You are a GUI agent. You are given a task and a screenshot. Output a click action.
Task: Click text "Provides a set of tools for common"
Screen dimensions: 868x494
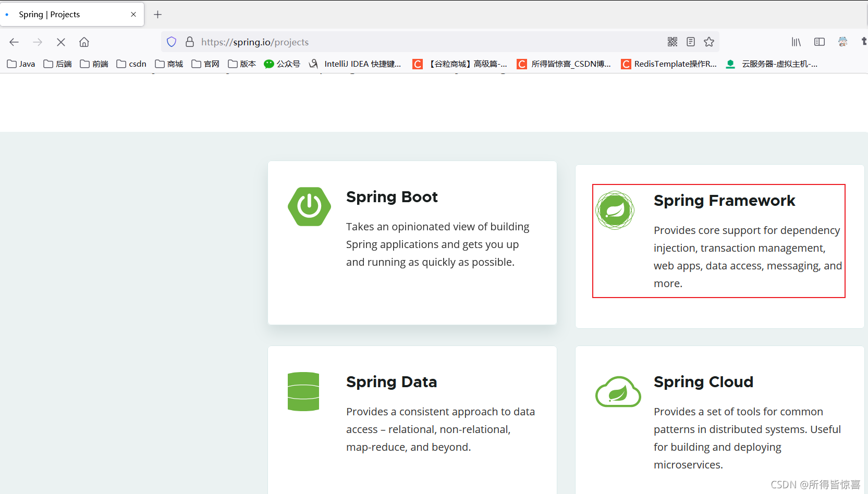point(738,412)
